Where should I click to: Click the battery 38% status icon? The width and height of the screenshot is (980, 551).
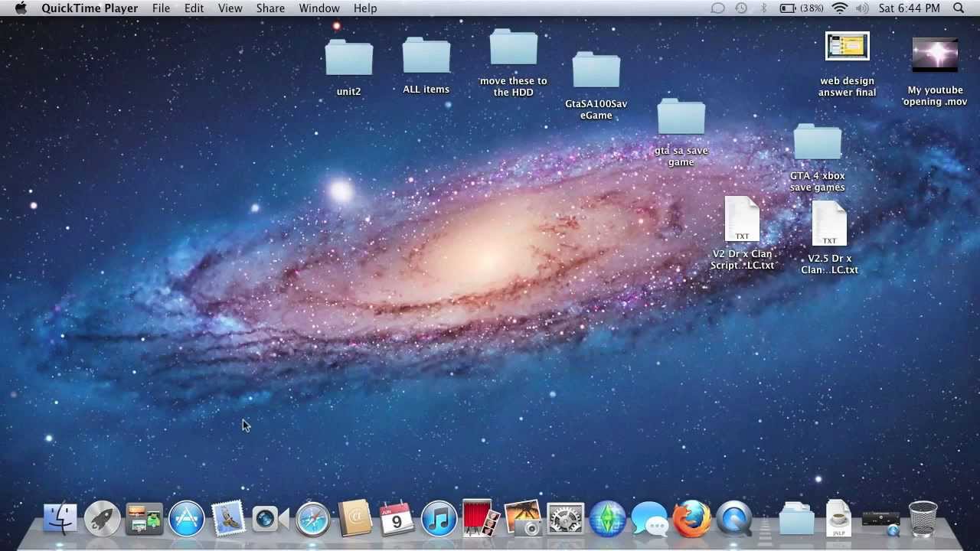pos(802,8)
